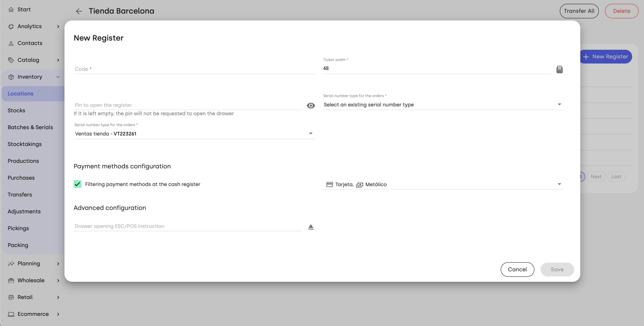This screenshot has width=644, height=326.
Task: Click the ticket printer icon beside Ticket width
Action: click(559, 69)
